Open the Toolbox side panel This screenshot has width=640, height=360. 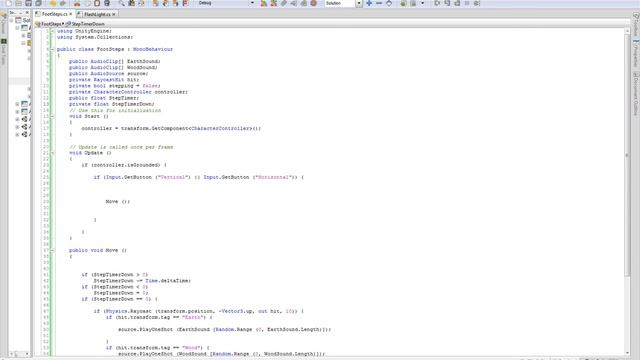point(636,24)
